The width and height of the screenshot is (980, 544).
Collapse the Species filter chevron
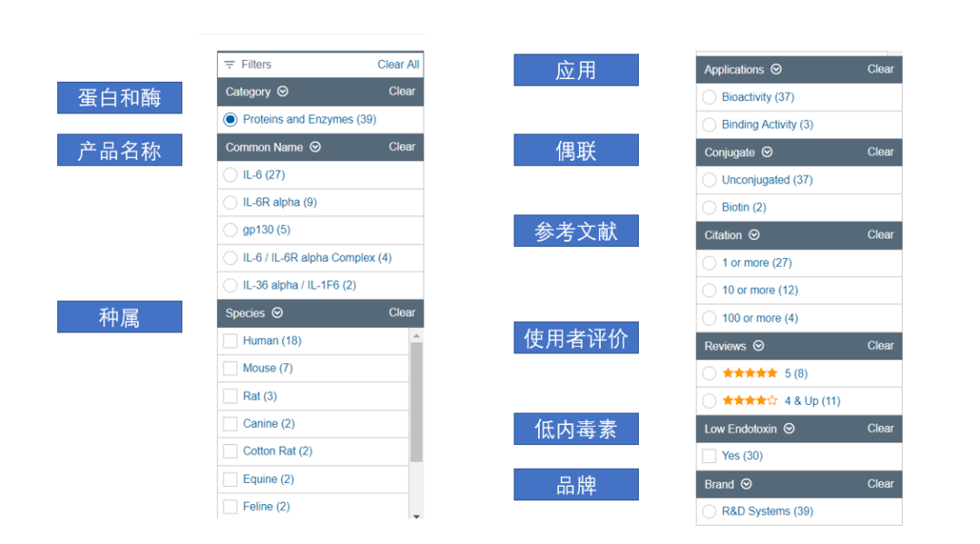(x=277, y=313)
